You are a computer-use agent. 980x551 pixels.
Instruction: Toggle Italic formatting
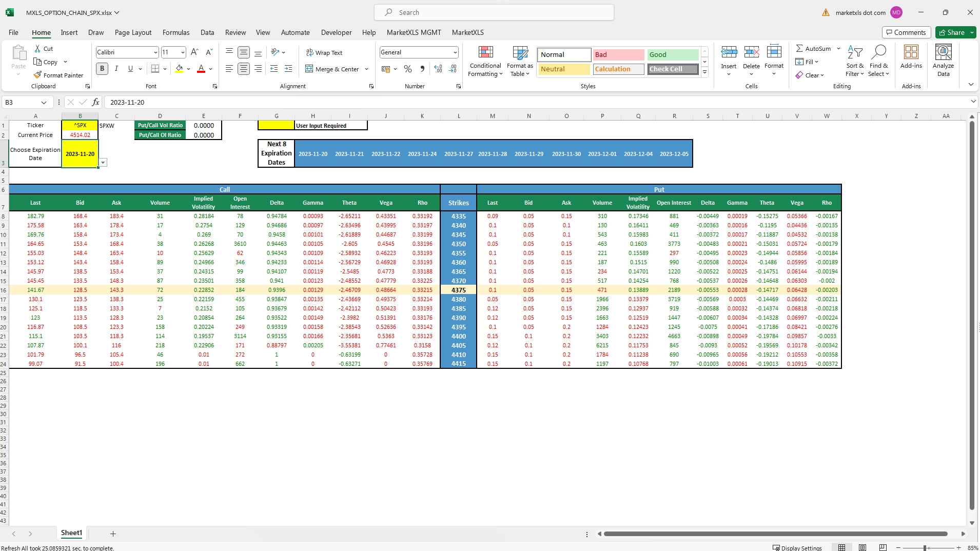(116, 68)
